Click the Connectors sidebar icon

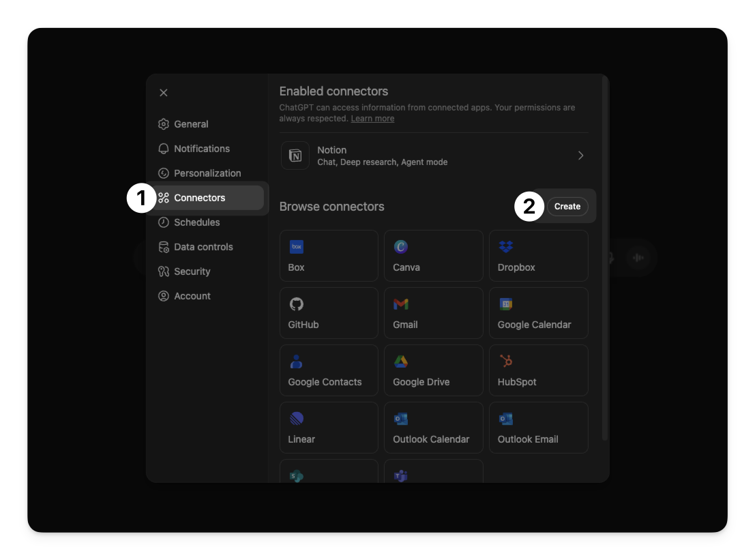pos(164,197)
